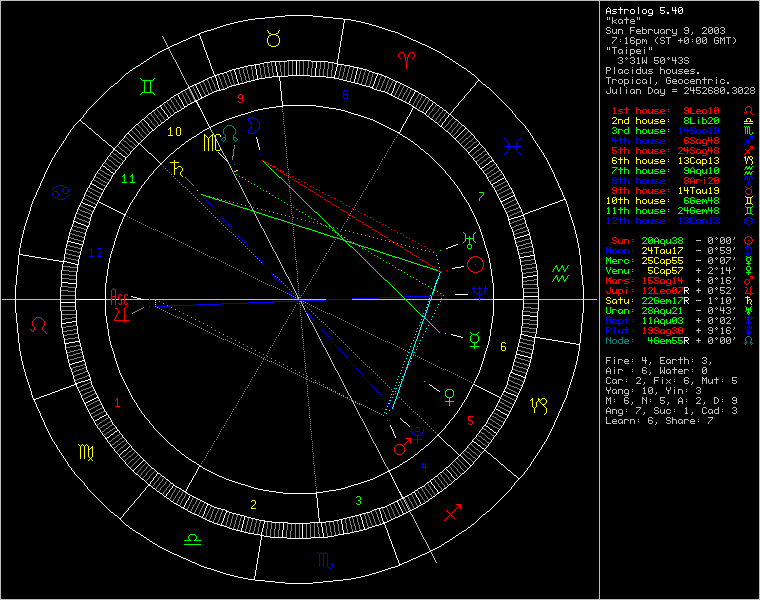The width and height of the screenshot is (760, 600).
Task: Click the blue Cancer sign glyph on wheel
Action: pos(61,192)
